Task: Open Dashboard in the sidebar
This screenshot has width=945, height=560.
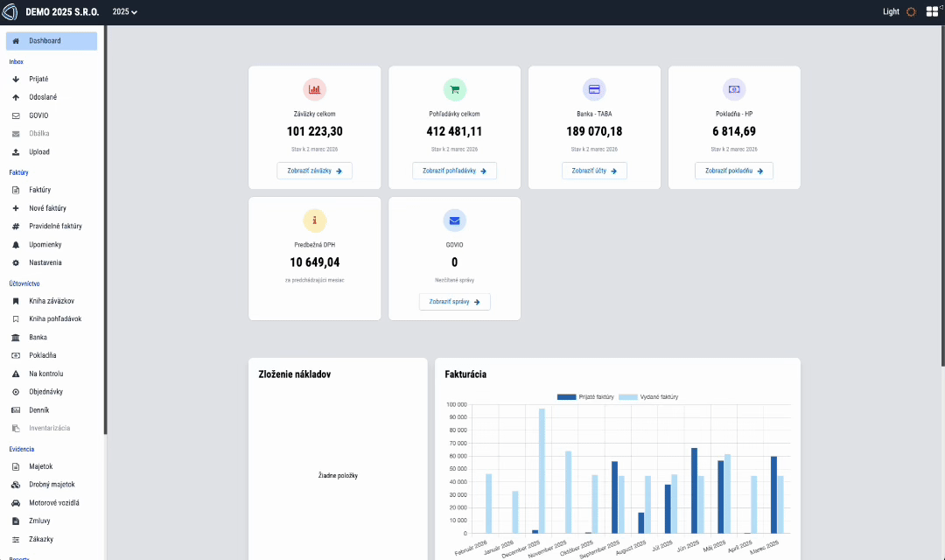Action: click(51, 41)
